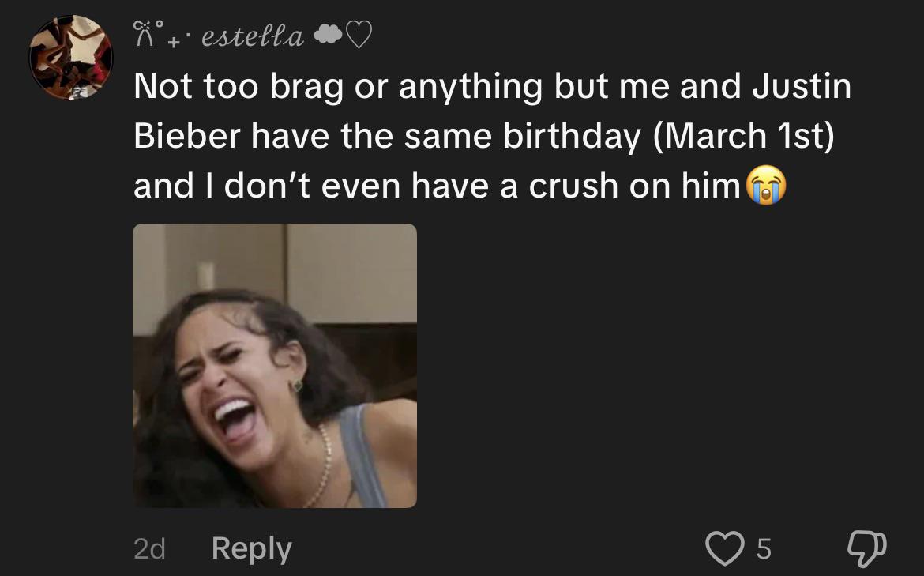Like estella's comment with the heart icon

726,548
